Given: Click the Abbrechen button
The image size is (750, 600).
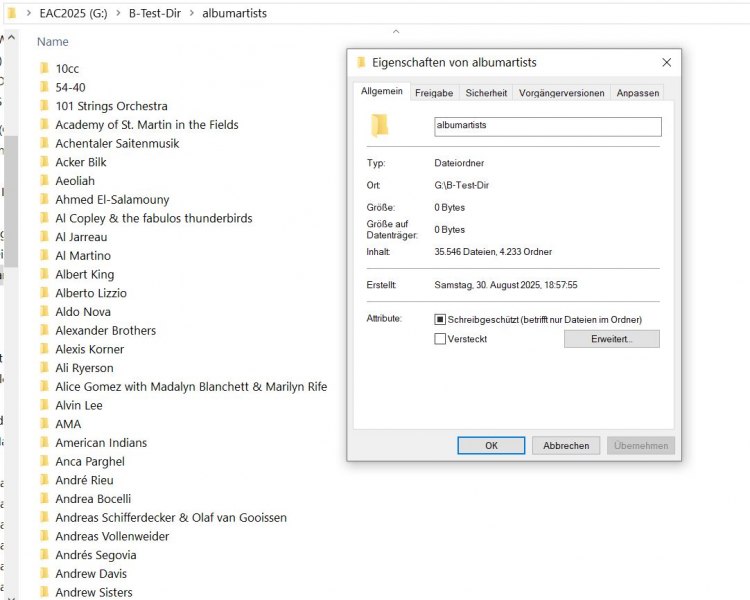Looking at the screenshot, I should (x=566, y=446).
